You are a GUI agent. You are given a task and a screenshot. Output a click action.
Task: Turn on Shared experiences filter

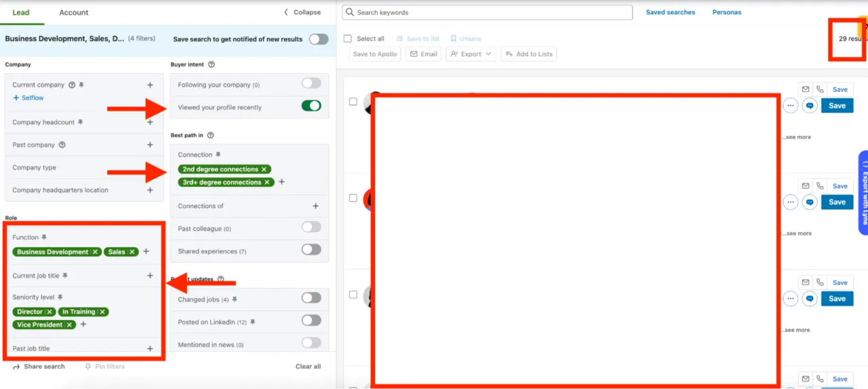click(x=311, y=249)
